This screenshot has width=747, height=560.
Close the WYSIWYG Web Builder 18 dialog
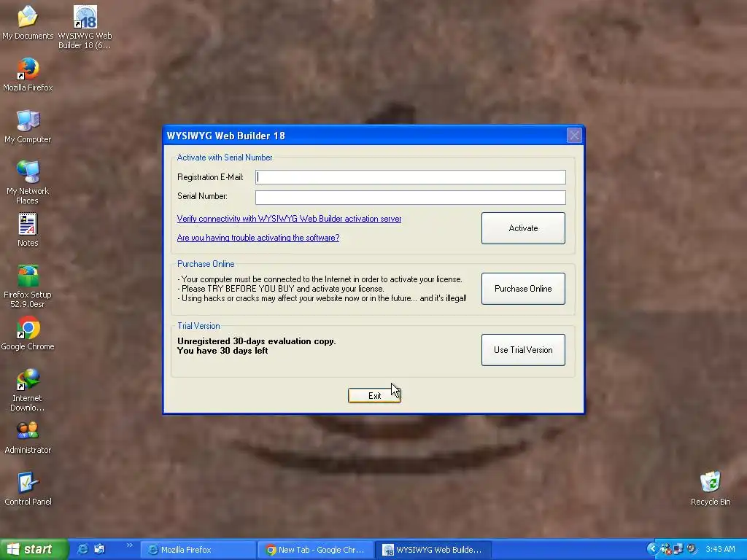coord(574,136)
